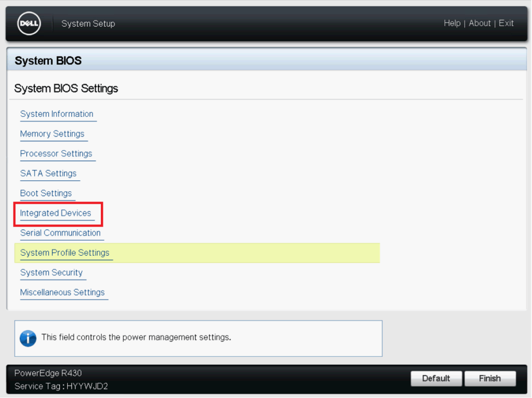Click the blue info icon
This screenshot has height=398, width=532.
28,338
